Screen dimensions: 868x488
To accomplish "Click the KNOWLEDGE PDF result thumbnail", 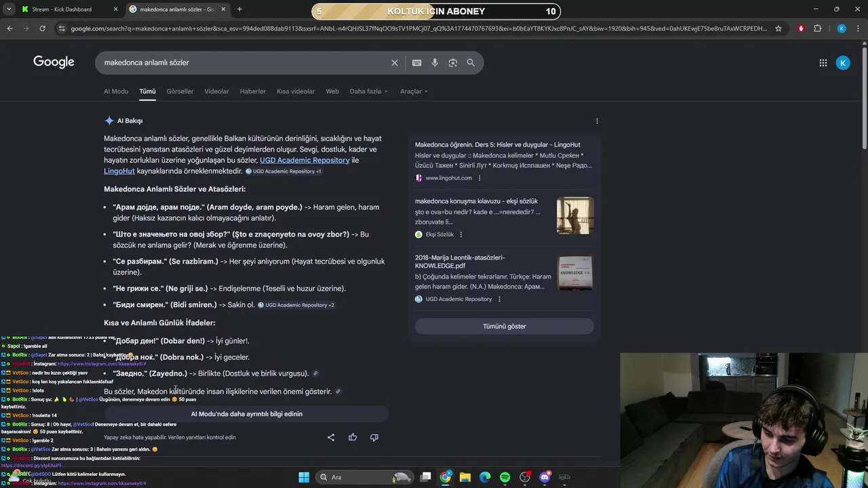I will pos(575,272).
